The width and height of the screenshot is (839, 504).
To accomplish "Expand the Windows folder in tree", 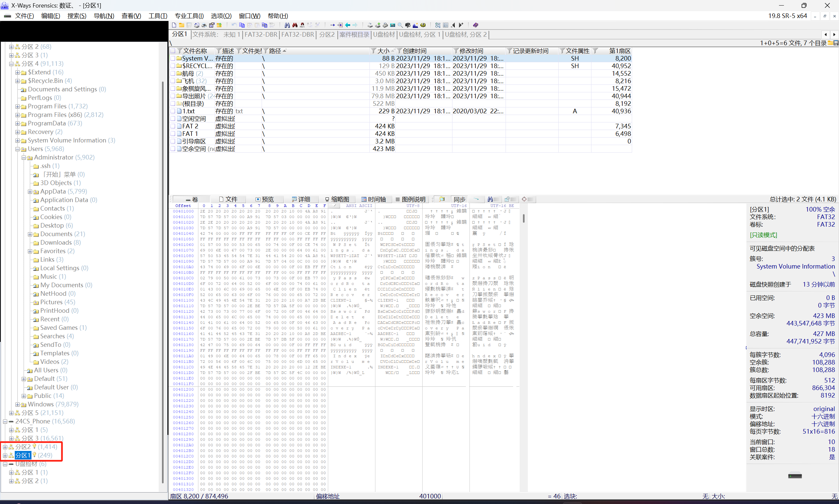I will (x=17, y=404).
